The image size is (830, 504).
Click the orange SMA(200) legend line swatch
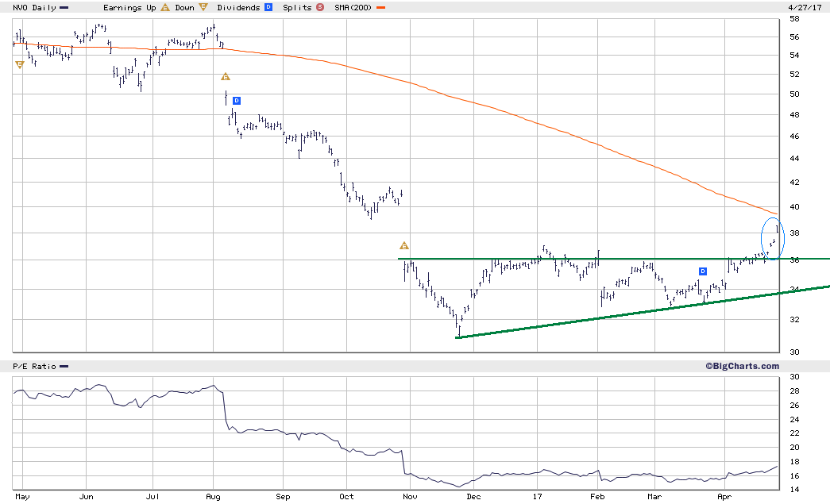380,8
